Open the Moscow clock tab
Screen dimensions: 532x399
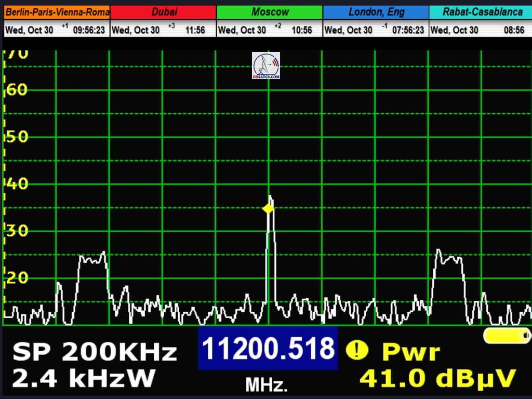pos(270,12)
